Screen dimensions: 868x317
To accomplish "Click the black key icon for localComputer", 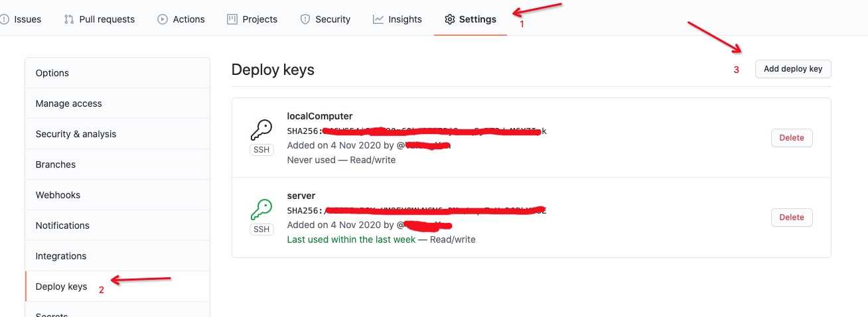I will (261, 129).
